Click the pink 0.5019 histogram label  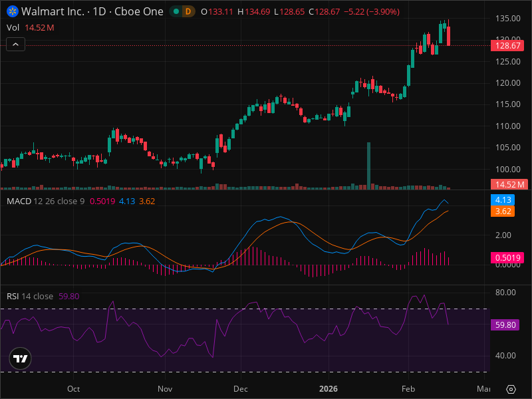[x=507, y=257]
